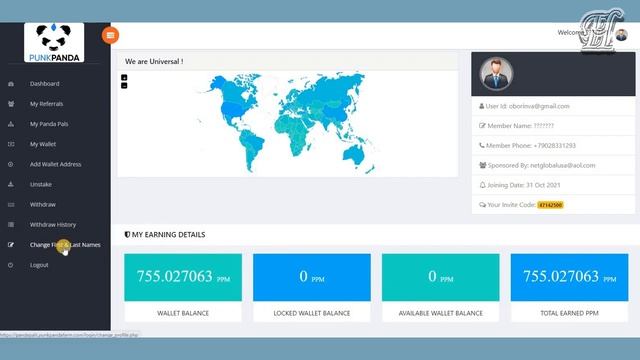
Task: Click the My Panda Pals sidebar icon
Action: [11, 124]
